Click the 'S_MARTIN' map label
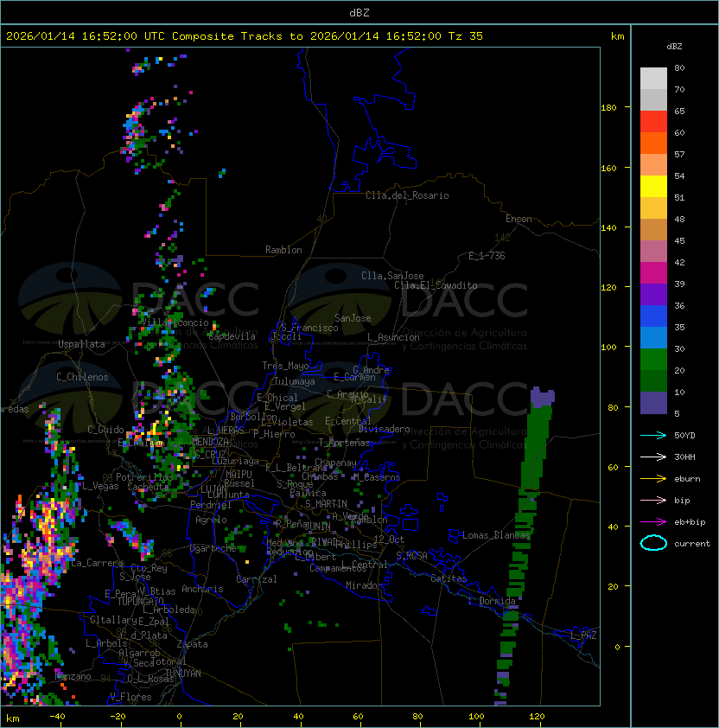This screenshot has height=728, width=719. [x=327, y=504]
